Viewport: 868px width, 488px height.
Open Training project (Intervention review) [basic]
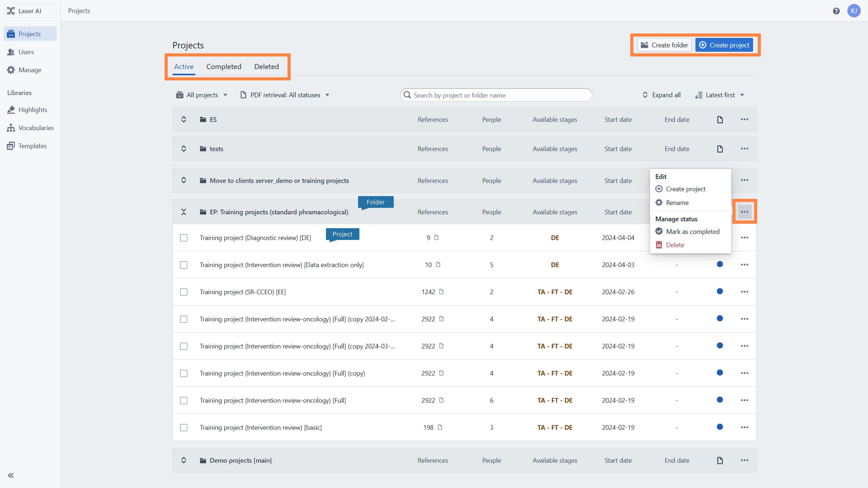click(260, 428)
